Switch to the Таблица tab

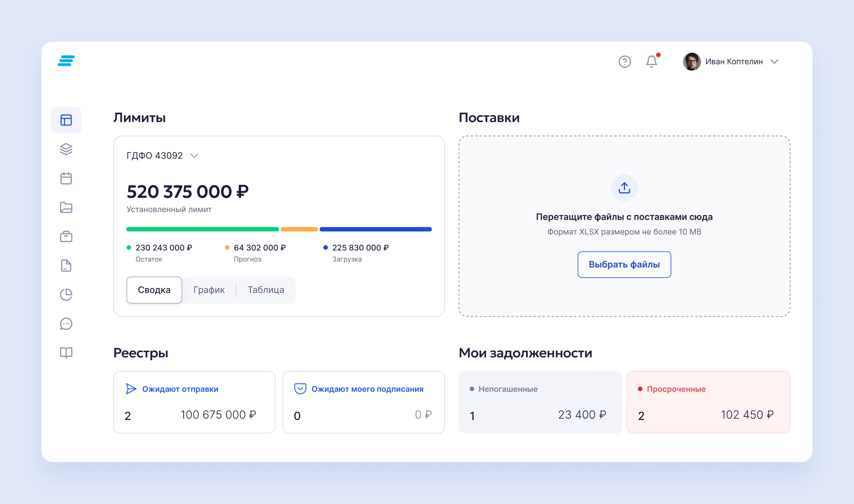pos(266,290)
